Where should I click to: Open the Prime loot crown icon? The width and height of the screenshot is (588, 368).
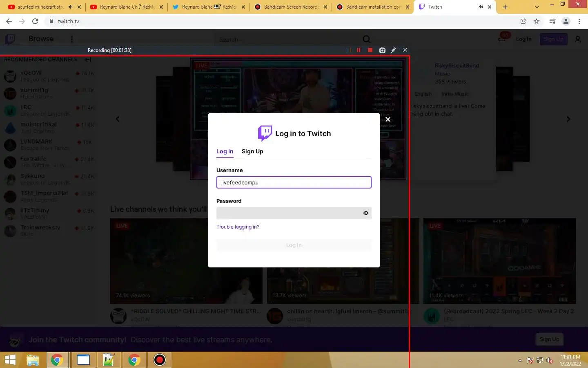[503, 39]
